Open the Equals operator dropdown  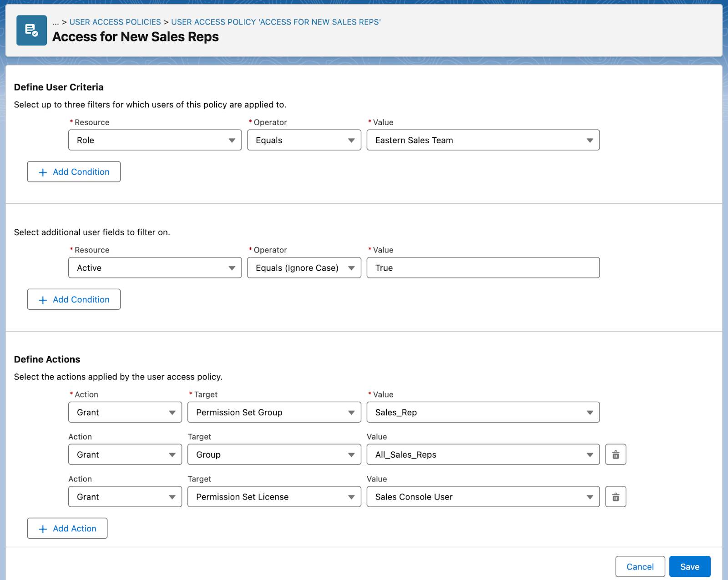tap(304, 140)
